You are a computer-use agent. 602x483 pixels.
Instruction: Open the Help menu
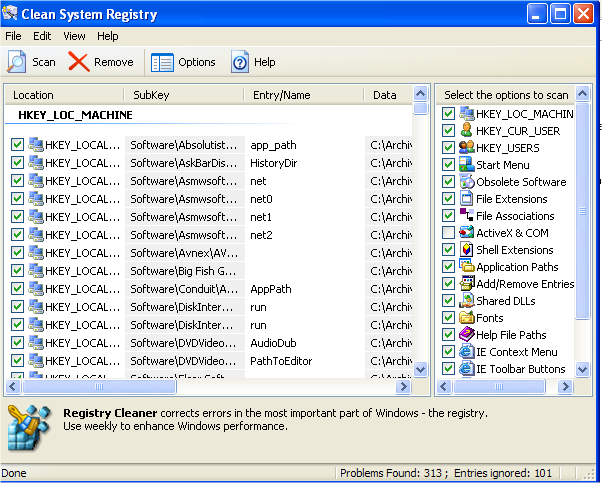tap(108, 36)
